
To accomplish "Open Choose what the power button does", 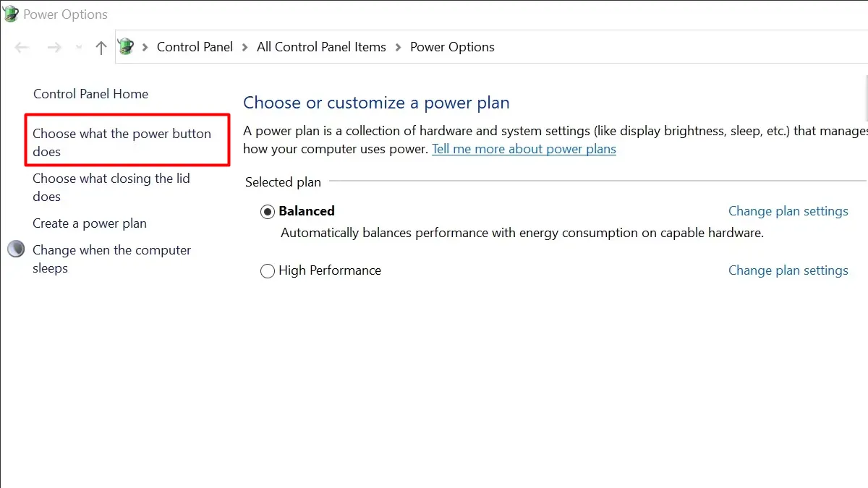I will [122, 142].
